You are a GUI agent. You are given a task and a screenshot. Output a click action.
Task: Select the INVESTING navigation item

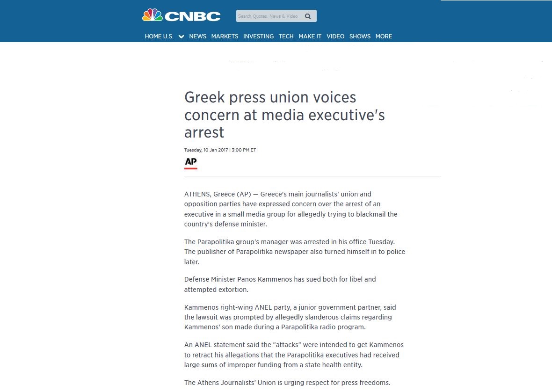tap(258, 36)
